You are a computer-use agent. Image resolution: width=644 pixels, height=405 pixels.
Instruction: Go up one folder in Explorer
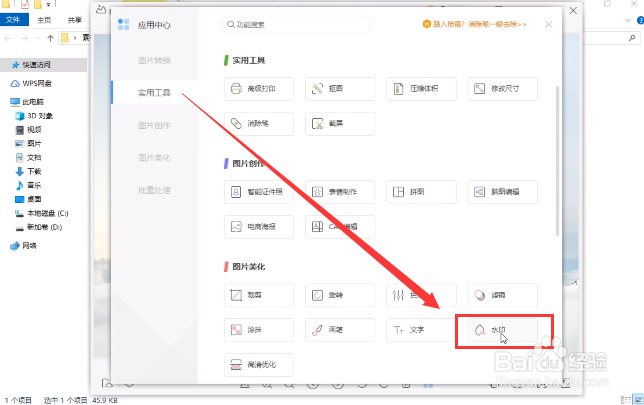[50, 38]
